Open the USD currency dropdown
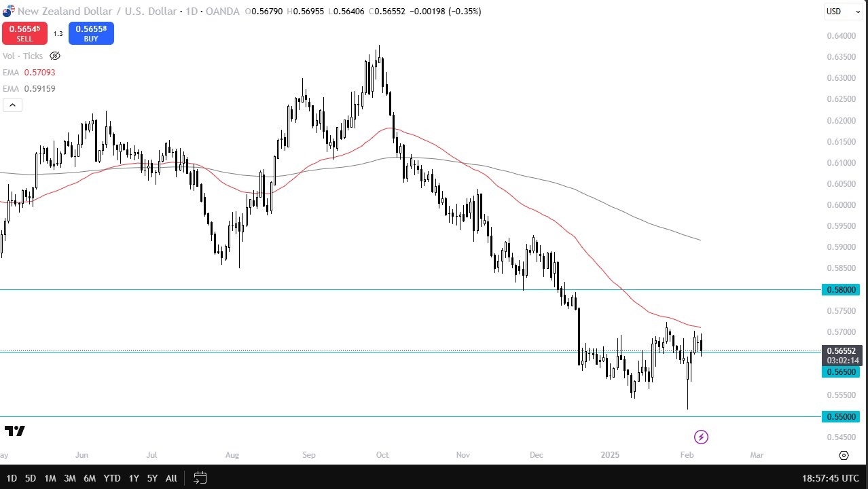 coord(842,12)
